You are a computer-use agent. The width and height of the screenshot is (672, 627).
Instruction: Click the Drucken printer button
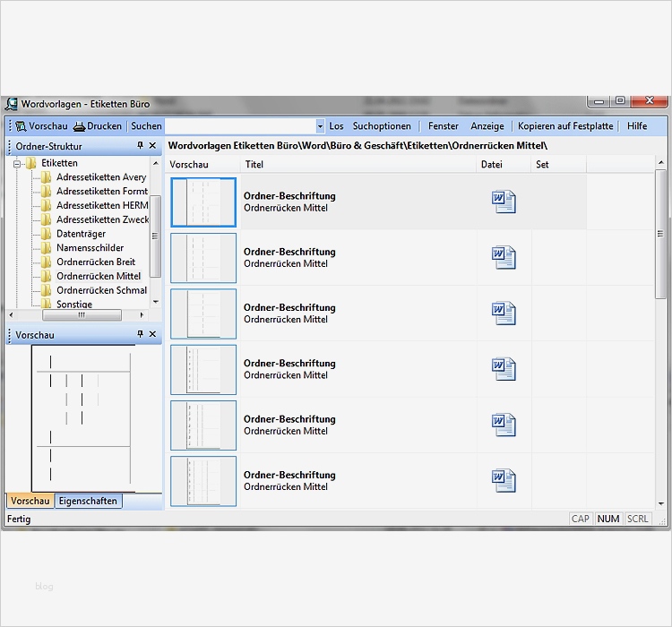(98, 126)
